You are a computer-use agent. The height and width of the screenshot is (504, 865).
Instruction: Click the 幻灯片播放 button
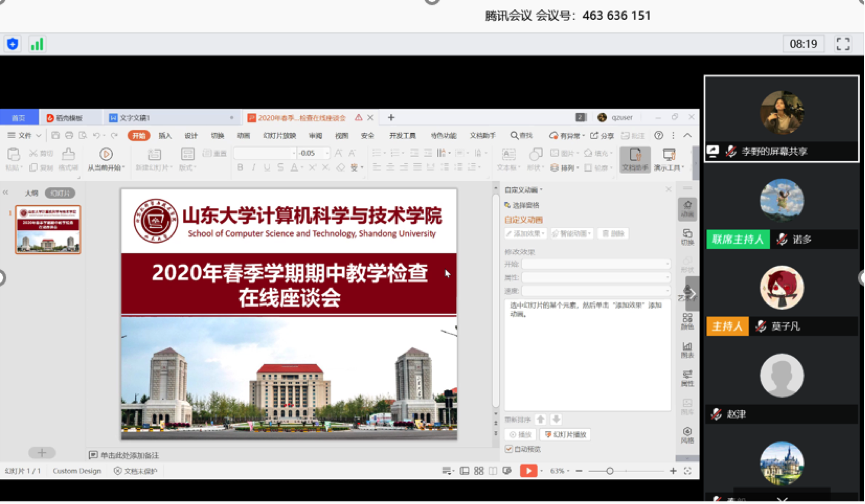click(566, 435)
